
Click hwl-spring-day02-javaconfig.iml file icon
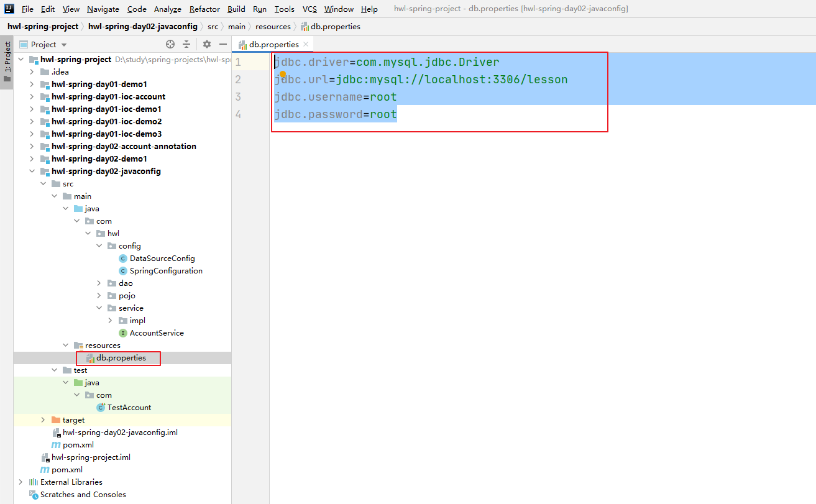tap(56, 433)
